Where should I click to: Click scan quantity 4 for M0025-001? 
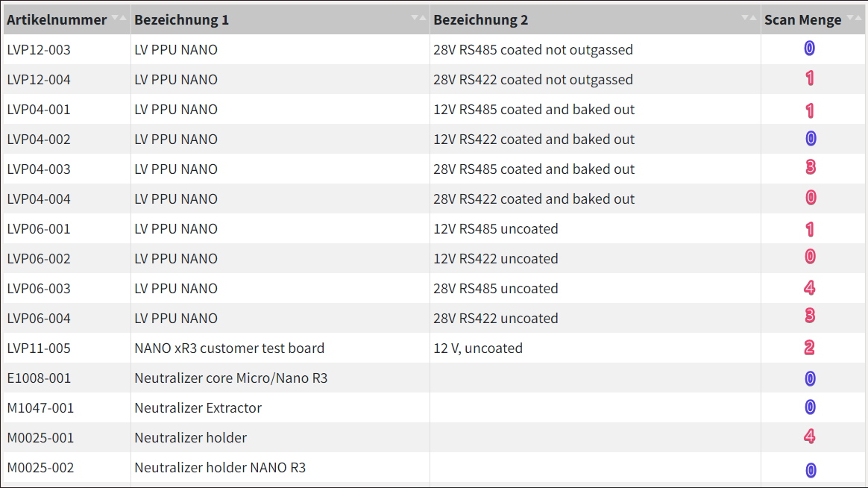point(810,437)
